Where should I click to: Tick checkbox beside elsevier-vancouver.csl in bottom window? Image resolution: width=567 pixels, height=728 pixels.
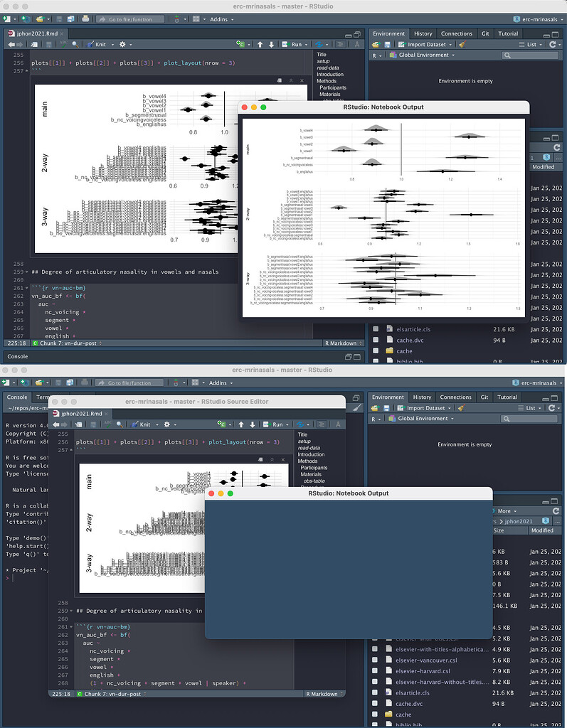[375, 660]
